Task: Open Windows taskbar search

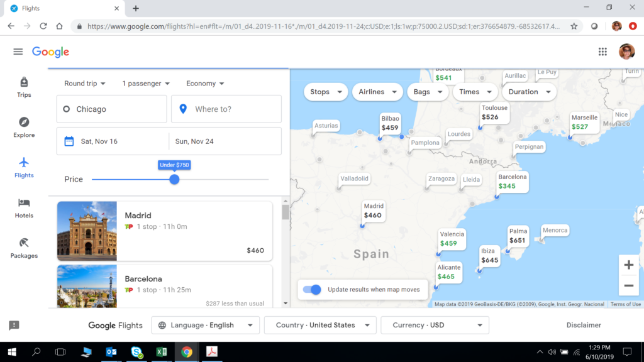Action: (x=36, y=352)
